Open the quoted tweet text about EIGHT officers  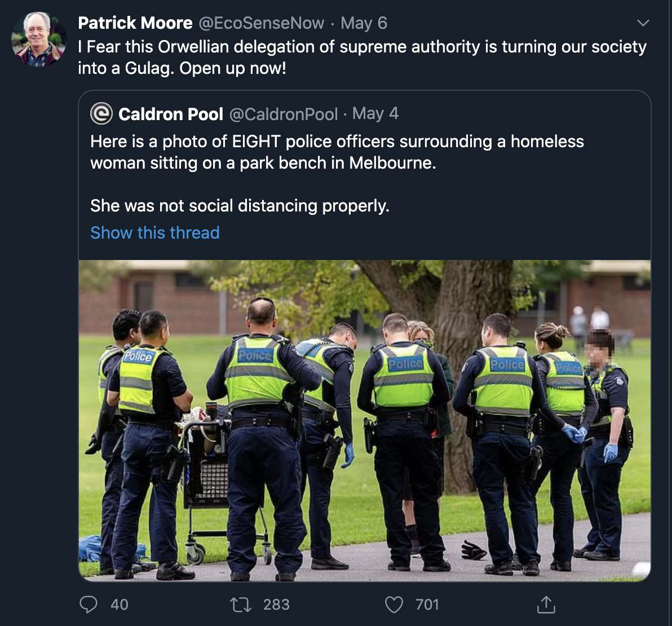tap(337, 174)
